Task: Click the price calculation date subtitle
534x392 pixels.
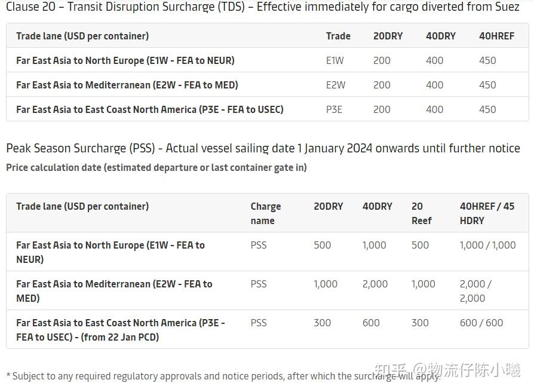Action: (156, 167)
